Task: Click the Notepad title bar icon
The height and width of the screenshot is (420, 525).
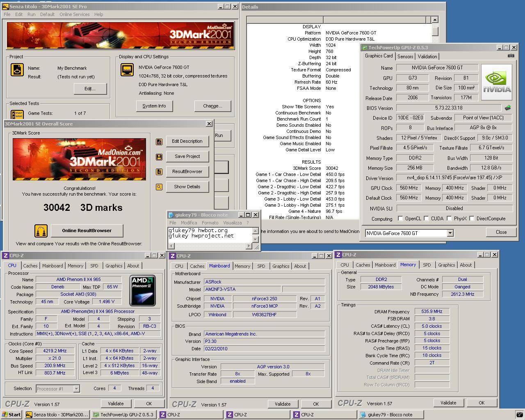Action: pos(171,215)
